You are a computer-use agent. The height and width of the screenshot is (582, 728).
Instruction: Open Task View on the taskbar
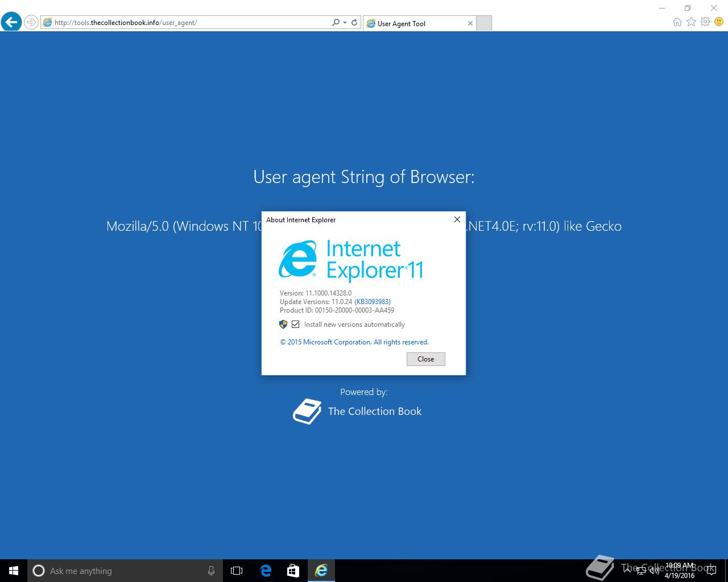click(x=237, y=571)
